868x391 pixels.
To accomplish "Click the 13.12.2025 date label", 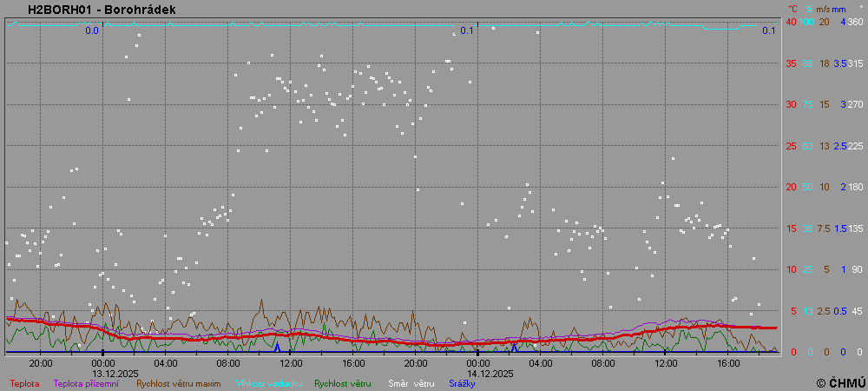I will [115, 373].
